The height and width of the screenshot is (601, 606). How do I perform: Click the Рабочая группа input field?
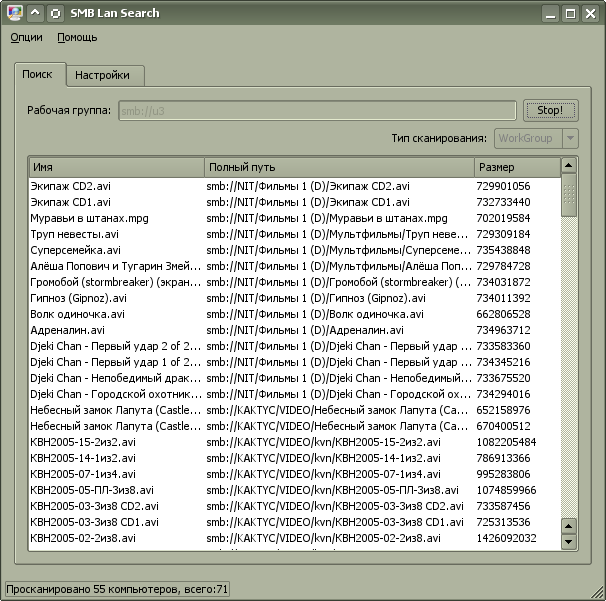point(317,111)
